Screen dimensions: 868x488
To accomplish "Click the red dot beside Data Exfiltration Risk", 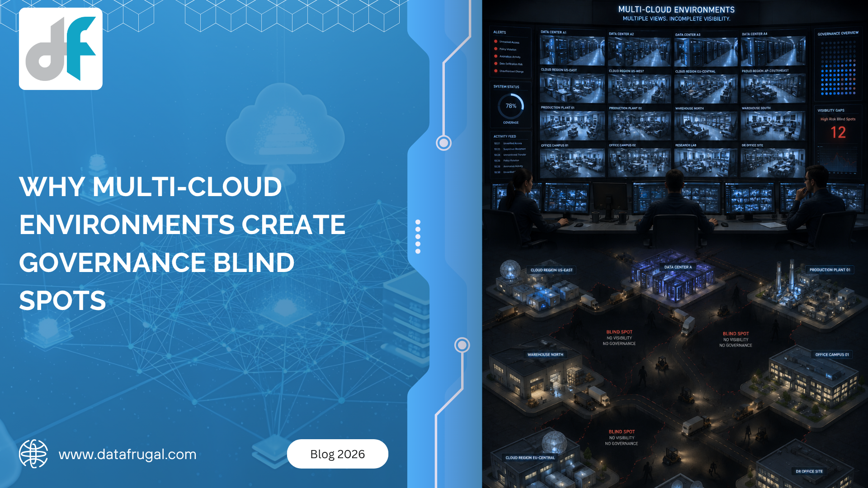I will click(x=496, y=64).
